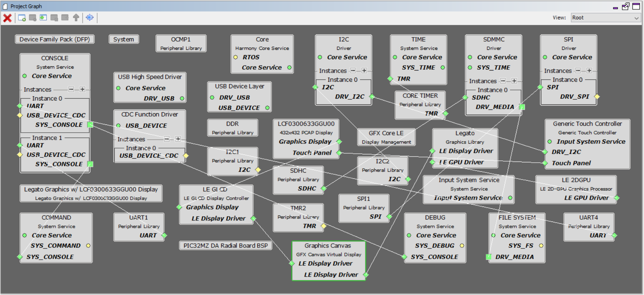Select the Device Family Pack (DFP) component
The height and width of the screenshot is (295, 644).
click(x=54, y=39)
